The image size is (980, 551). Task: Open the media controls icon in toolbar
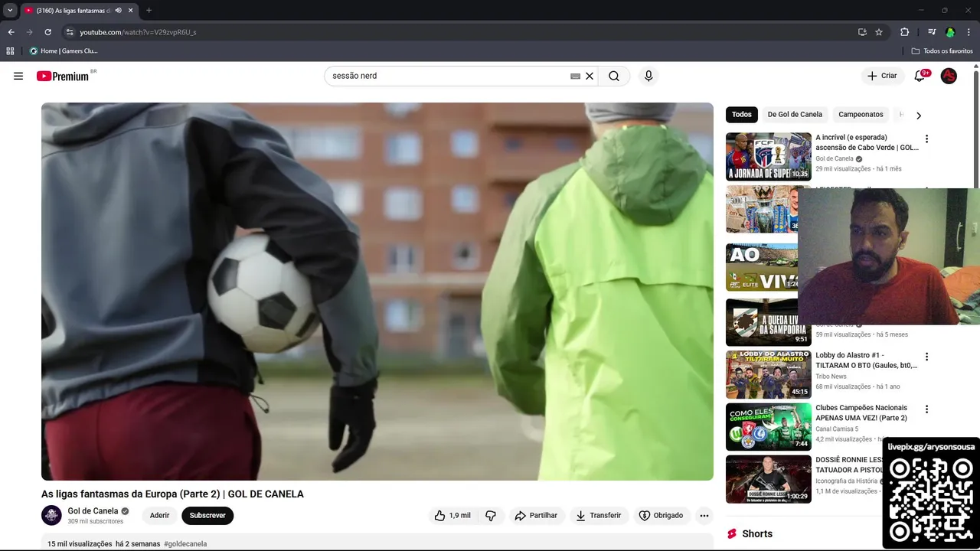[932, 32]
